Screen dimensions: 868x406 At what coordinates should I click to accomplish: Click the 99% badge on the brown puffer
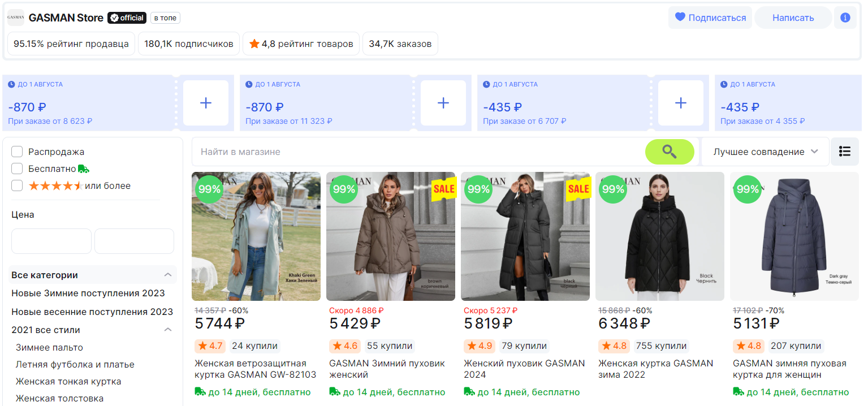(344, 189)
